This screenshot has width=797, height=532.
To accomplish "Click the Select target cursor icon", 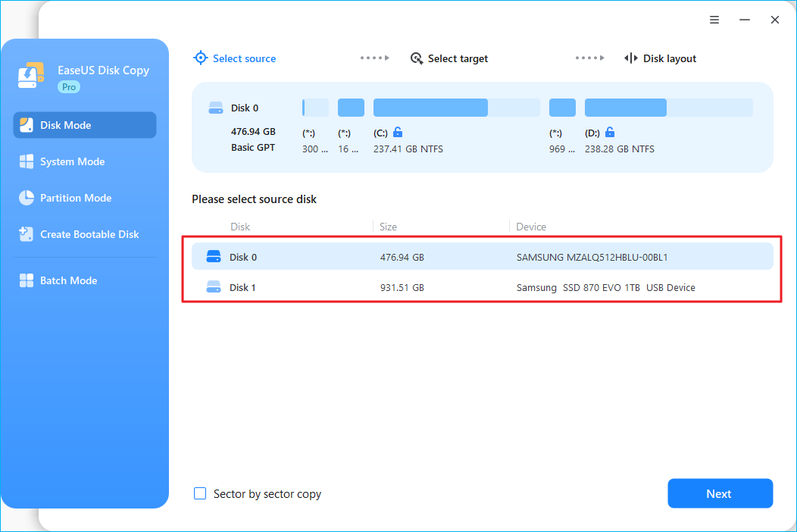I will click(417, 58).
